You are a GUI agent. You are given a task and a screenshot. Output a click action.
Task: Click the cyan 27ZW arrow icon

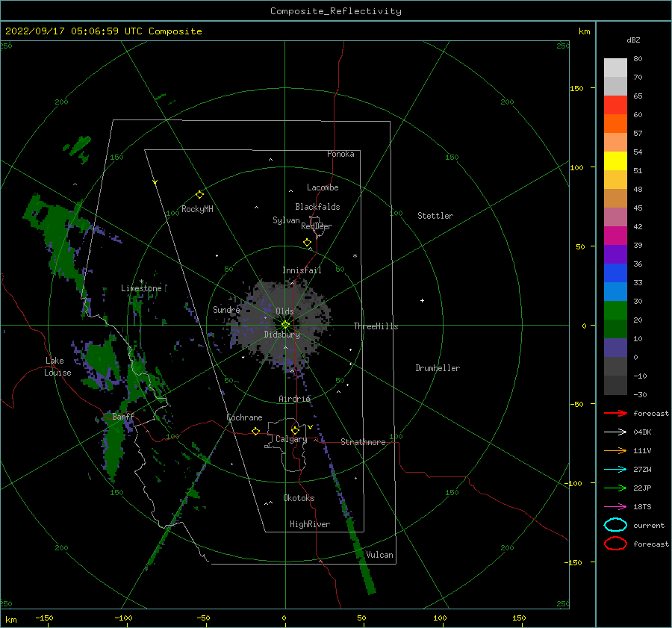click(x=615, y=470)
